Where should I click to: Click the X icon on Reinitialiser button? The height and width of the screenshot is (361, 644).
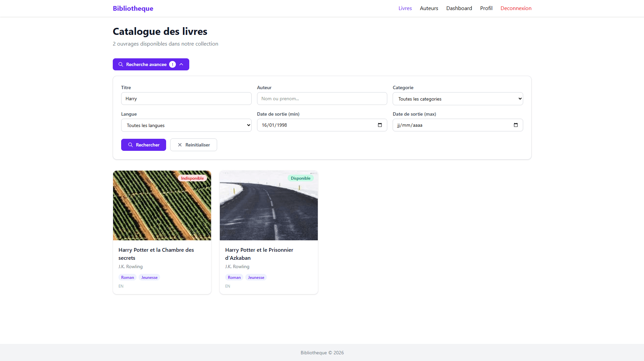(x=181, y=145)
